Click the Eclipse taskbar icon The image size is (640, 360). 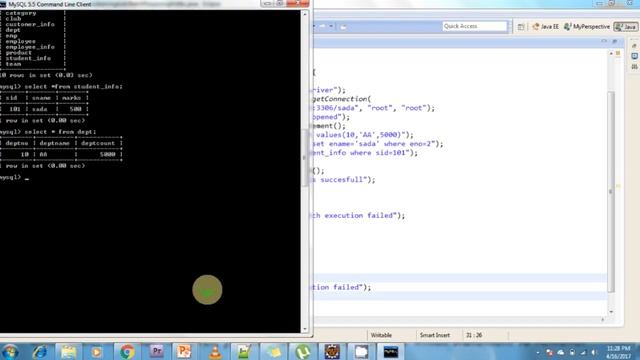coord(332,351)
